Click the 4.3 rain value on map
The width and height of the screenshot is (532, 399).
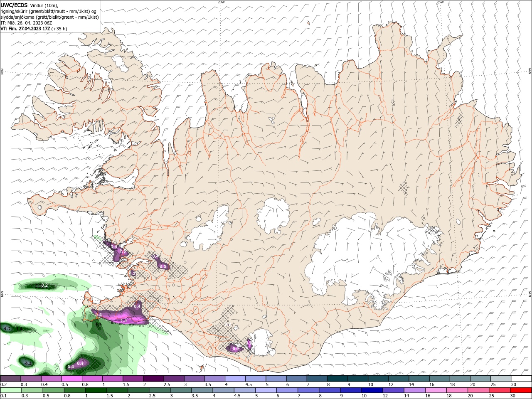click(28, 364)
